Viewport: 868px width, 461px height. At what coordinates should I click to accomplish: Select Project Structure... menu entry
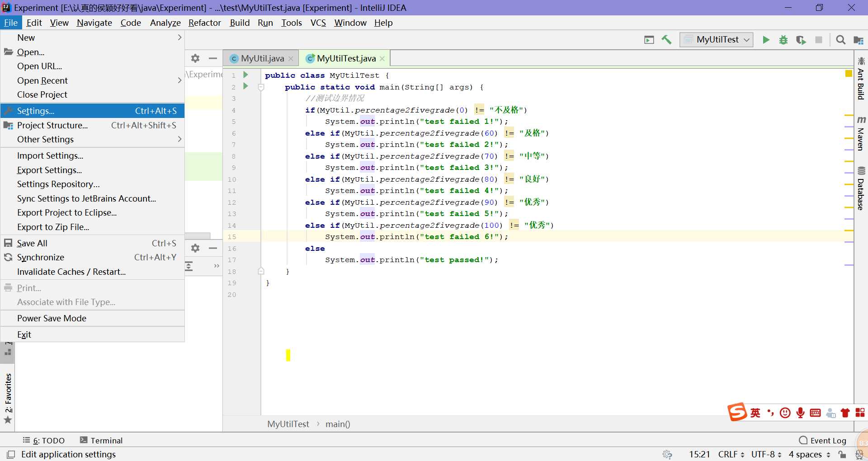point(92,125)
